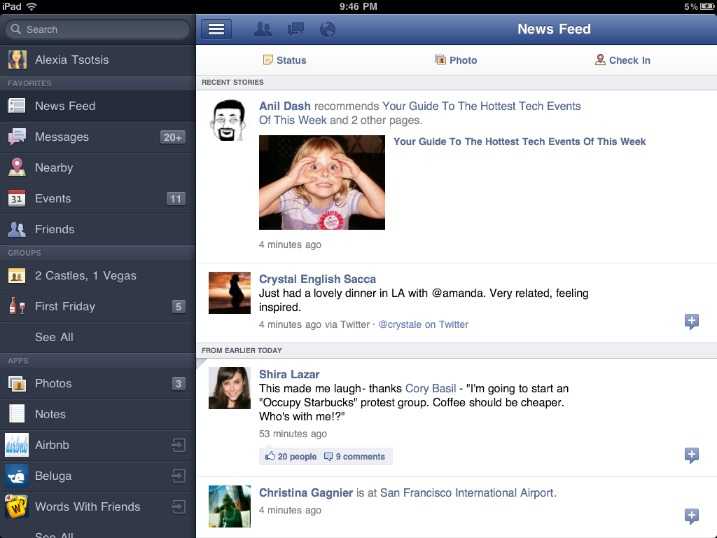Expand See All under Groups
Viewport: 717px width, 538px height.
[54, 337]
